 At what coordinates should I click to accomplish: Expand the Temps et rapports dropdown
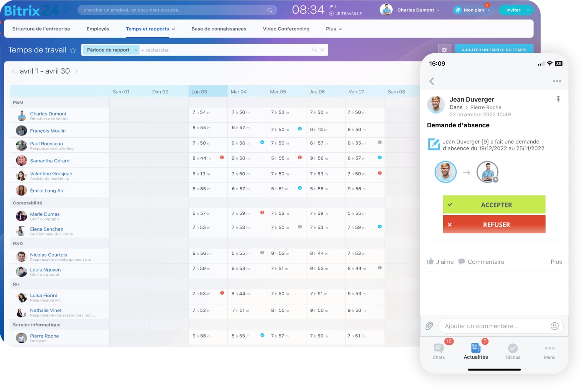point(150,29)
